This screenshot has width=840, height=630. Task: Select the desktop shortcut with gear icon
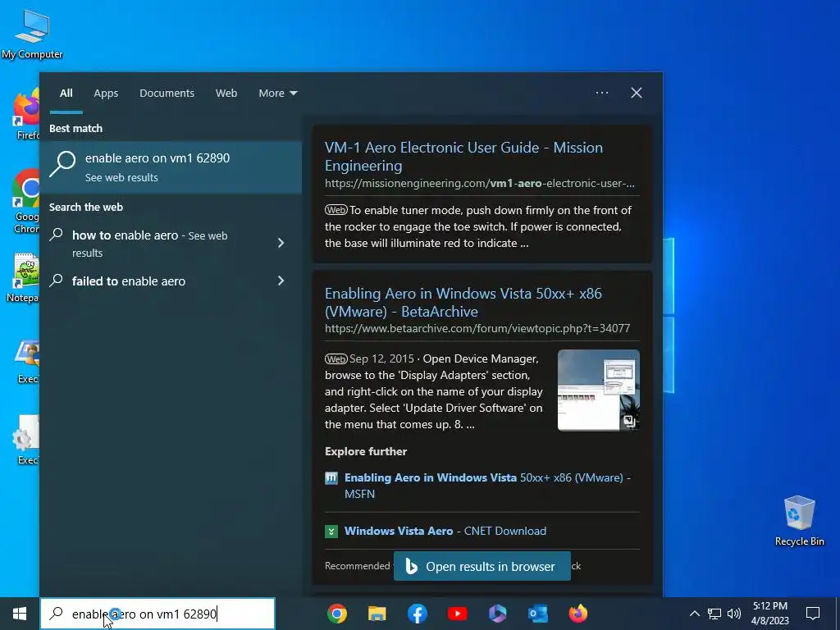[25, 440]
